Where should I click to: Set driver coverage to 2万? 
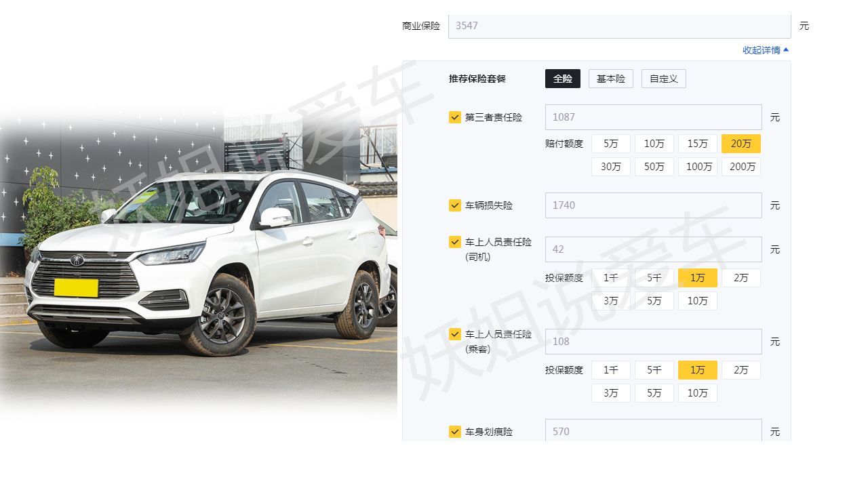pyautogui.click(x=741, y=278)
